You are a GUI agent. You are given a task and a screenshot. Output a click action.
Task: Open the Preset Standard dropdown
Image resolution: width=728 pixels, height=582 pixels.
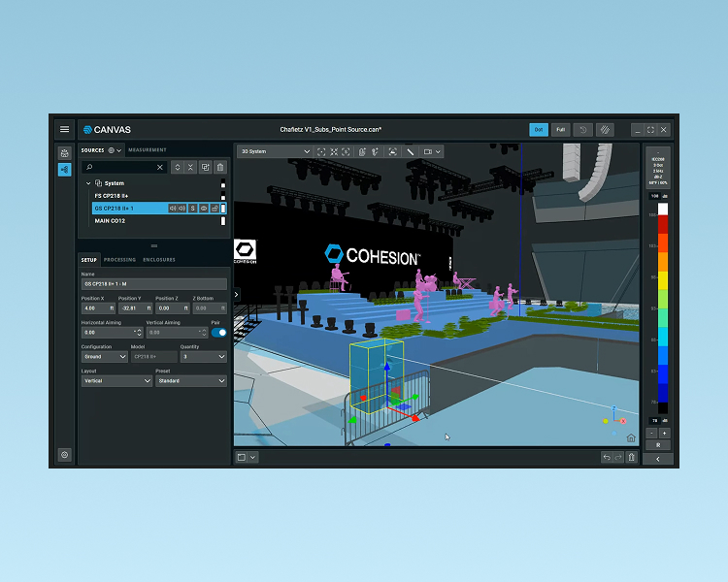click(191, 380)
